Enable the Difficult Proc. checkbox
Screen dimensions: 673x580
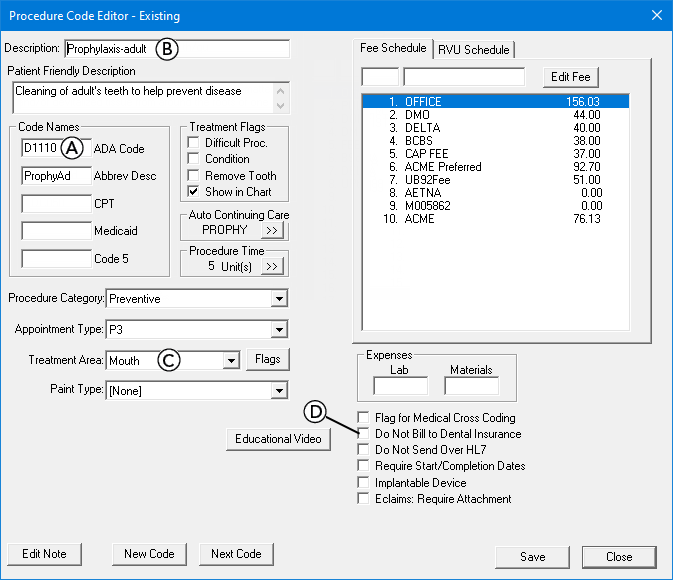pos(194,143)
